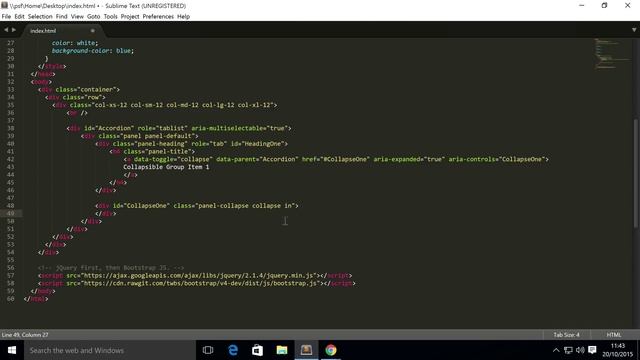Go to next tab with right arrow
The width and height of the screenshot is (640, 360).
point(14,30)
